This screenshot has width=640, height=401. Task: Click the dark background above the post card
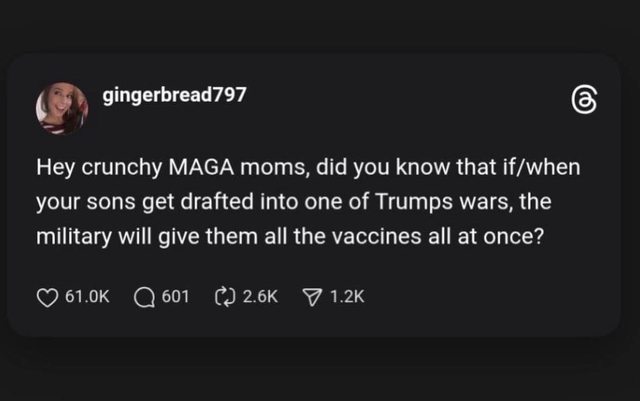[320, 25]
